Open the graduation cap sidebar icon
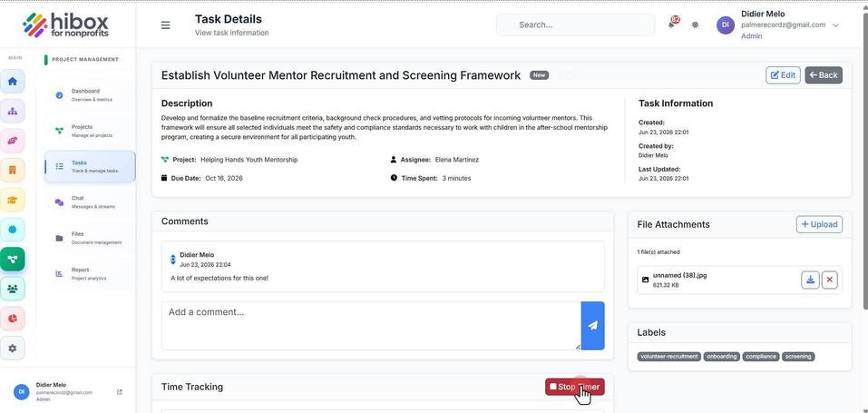This screenshot has width=868, height=413. [x=12, y=200]
